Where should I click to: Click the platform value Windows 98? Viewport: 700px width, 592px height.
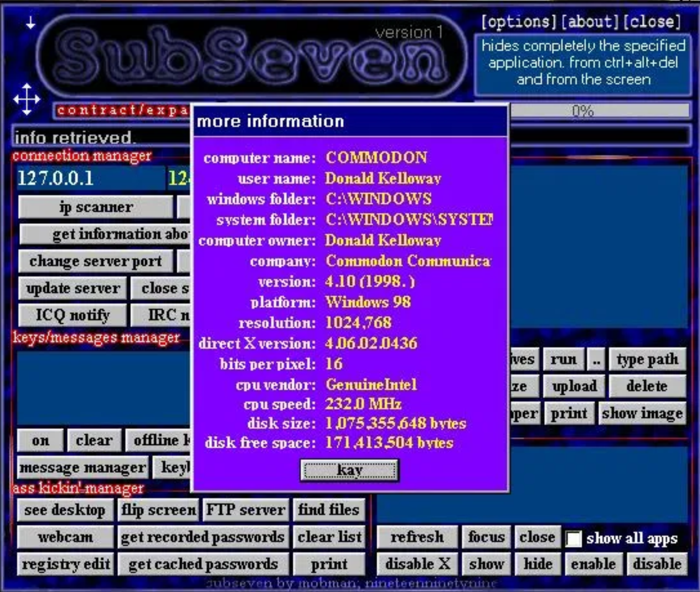click(x=368, y=302)
